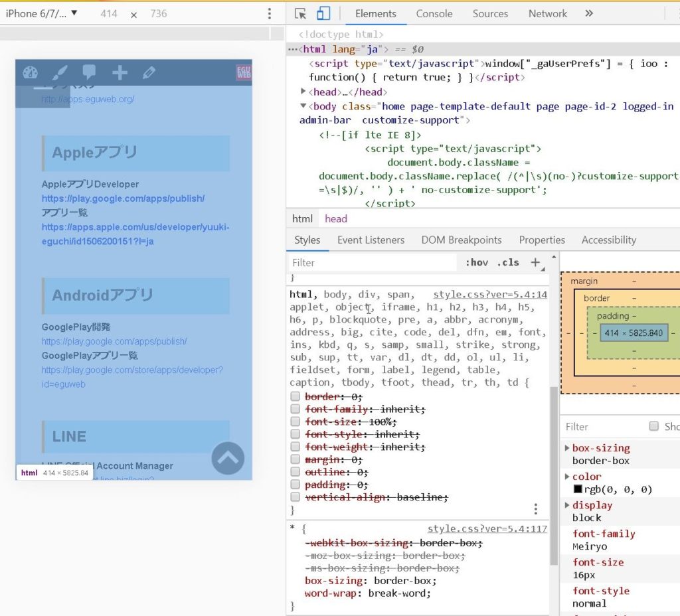This screenshot has width=680, height=616.
Task: Toggle the font-size: 100% property checkbox
Action: click(296, 422)
